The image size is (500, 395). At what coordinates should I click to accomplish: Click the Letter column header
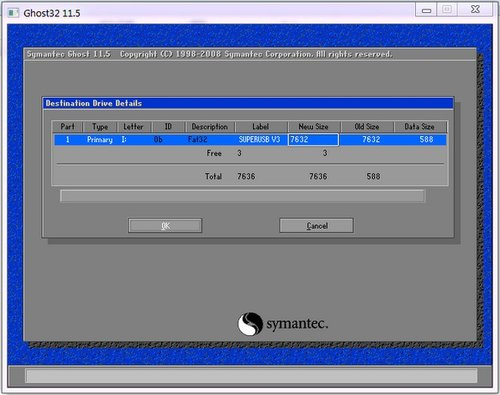(x=133, y=127)
